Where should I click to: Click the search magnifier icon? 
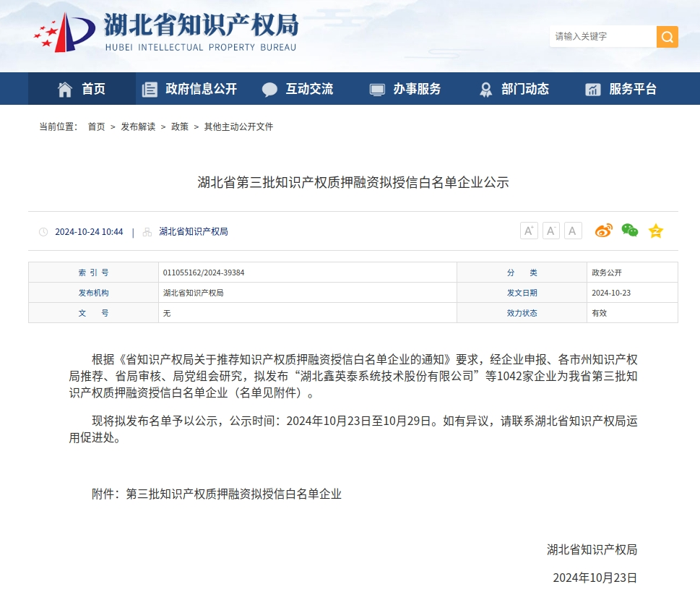coord(667,36)
